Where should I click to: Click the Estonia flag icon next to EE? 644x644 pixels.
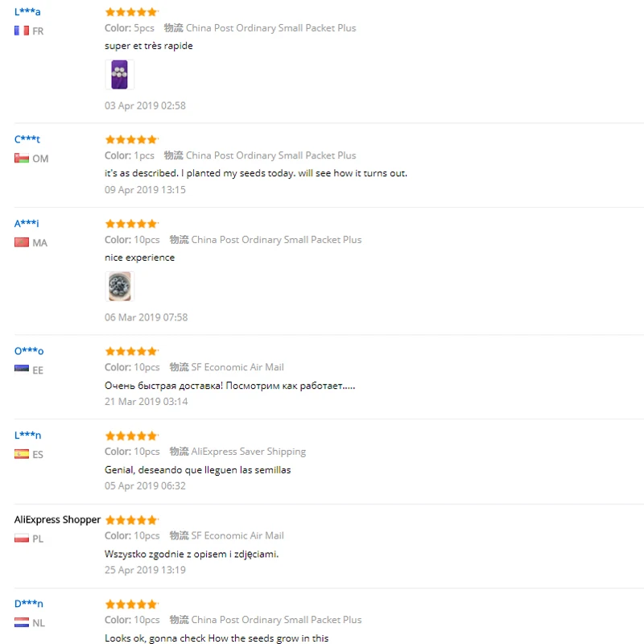click(22, 368)
